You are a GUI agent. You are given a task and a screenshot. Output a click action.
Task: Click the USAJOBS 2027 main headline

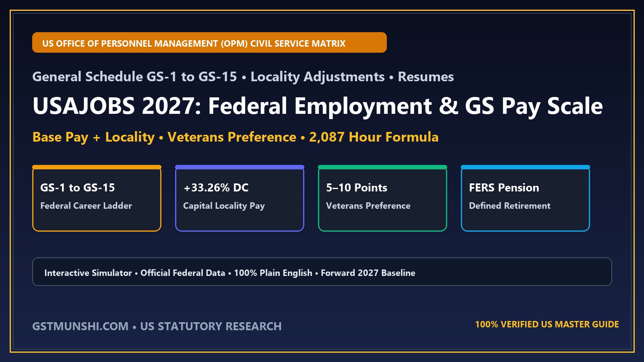(318, 106)
